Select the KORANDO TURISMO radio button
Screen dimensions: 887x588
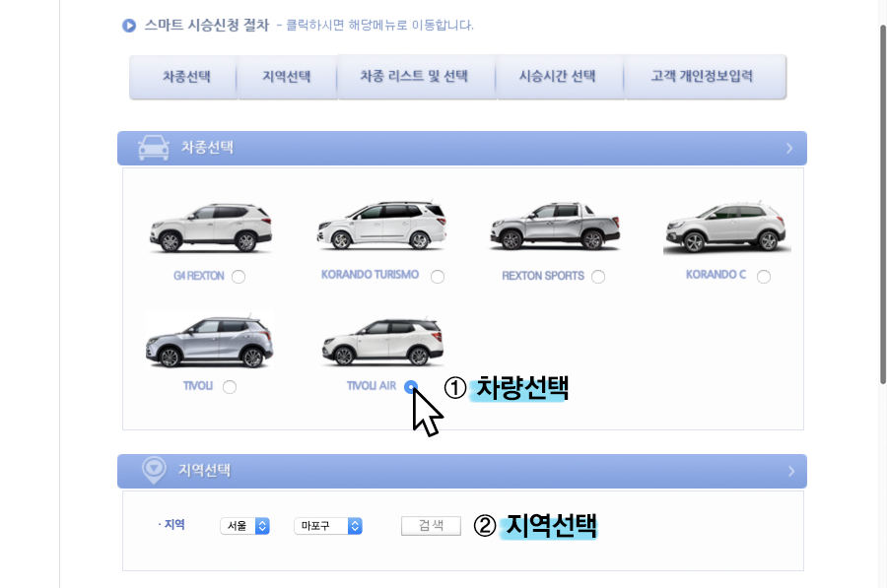coord(438,277)
